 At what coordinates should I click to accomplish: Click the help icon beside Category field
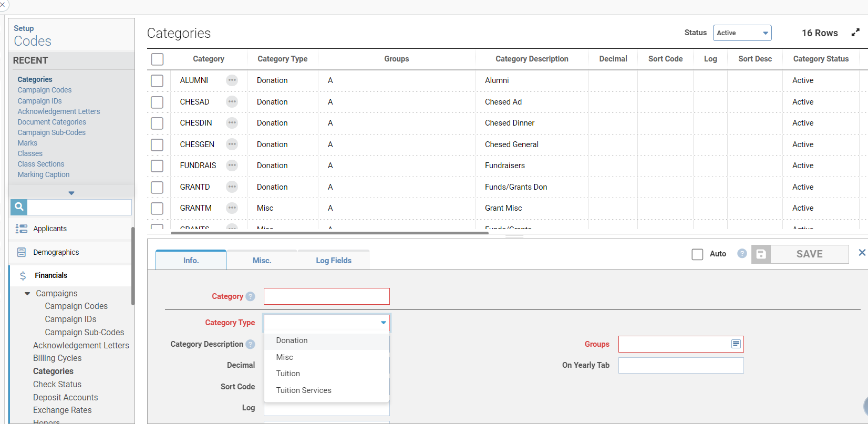pos(251,296)
